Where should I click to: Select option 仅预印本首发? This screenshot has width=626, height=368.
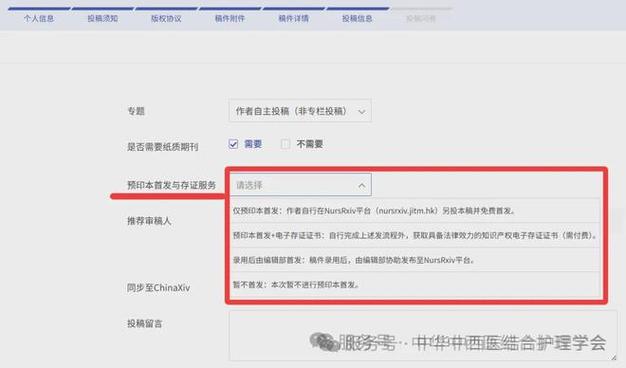(x=415, y=210)
